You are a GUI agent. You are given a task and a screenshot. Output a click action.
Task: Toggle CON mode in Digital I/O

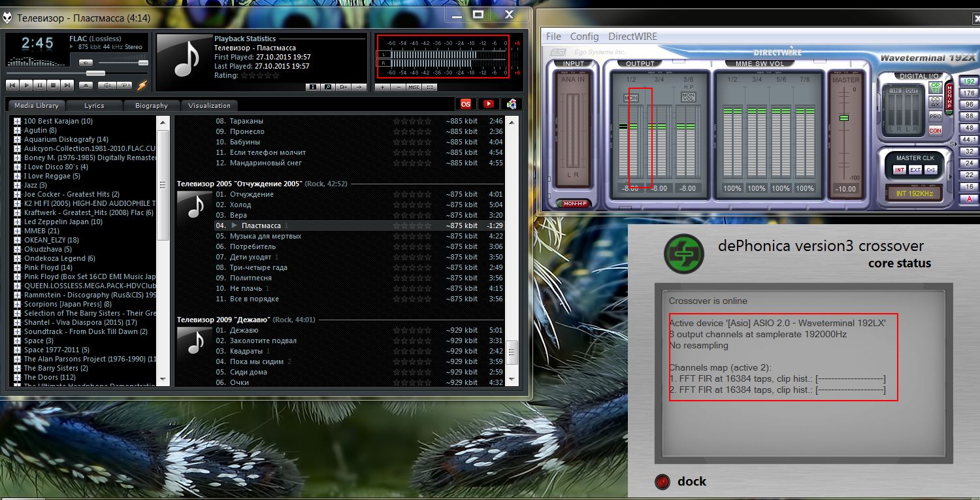[936, 131]
